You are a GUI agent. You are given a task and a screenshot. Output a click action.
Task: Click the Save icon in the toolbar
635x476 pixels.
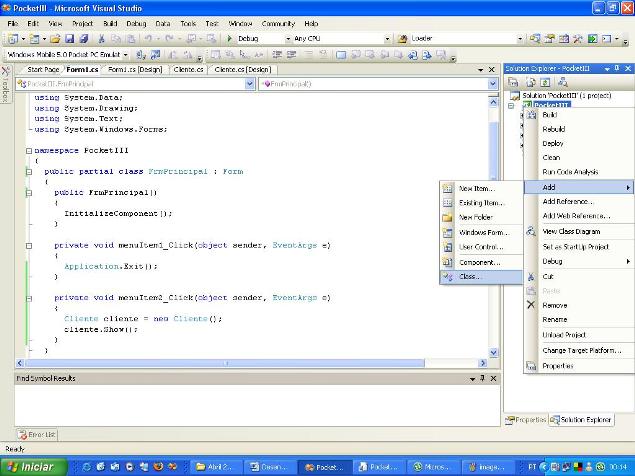[70, 39]
